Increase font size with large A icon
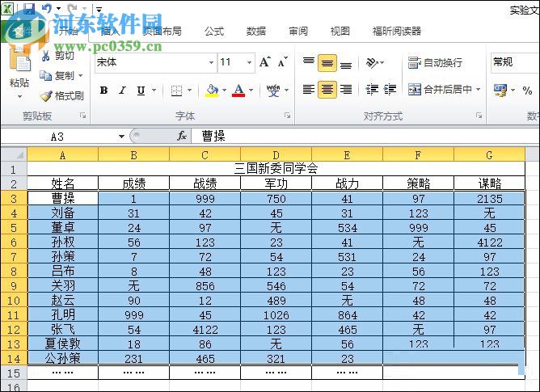Image resolution: width=540 pixels, height=392 pixels. pos(265,62)
